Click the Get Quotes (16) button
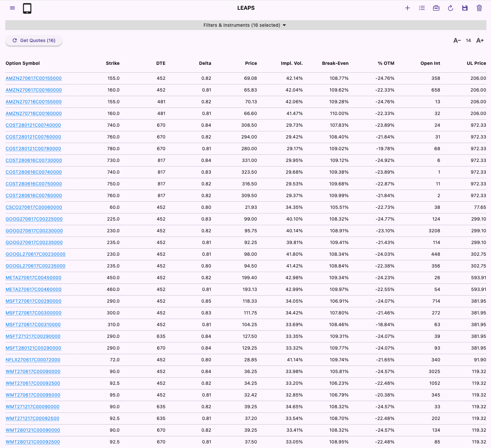Viewport: 491px width, 448px height. point(34,40)
